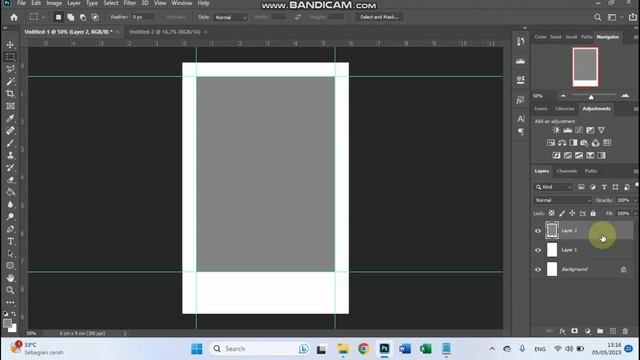The width and height of the screenshot is (640, 360).
Task: Open the Edit Toolbar ellipsis
Action: [x=10, y=302]
